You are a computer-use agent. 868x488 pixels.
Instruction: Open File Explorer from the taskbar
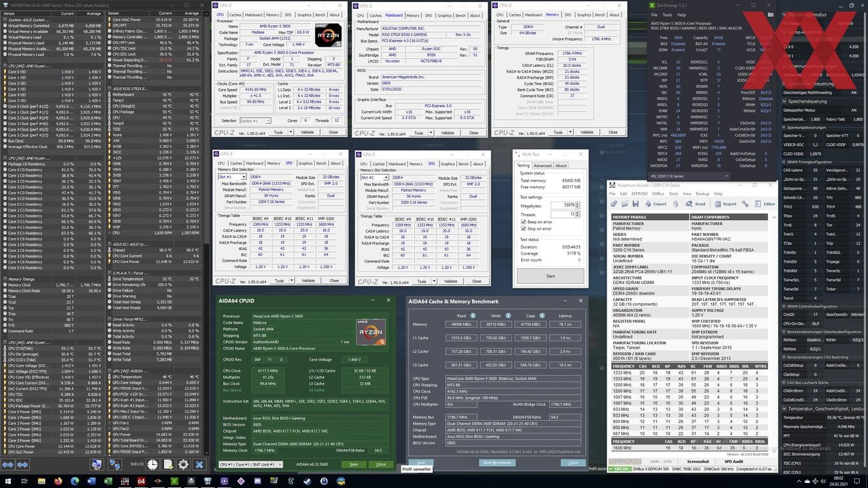click(x=41, y=481)
